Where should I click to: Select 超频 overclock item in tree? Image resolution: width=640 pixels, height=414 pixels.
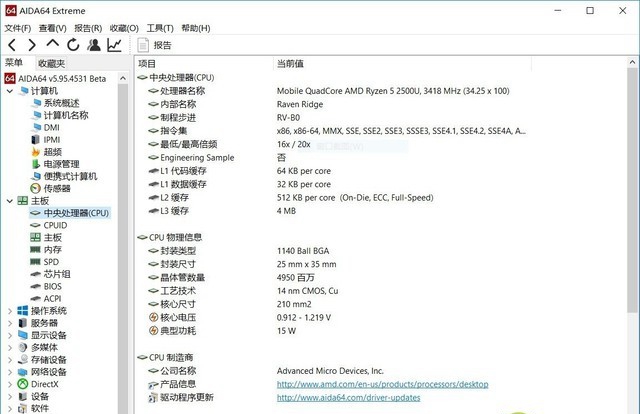coord(52,152)
